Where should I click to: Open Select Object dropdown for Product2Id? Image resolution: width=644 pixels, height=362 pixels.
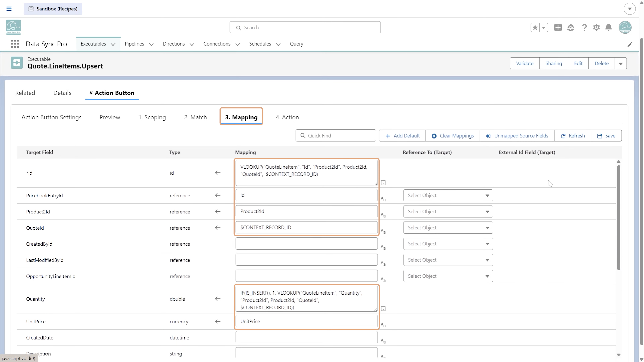pos(448,212)
